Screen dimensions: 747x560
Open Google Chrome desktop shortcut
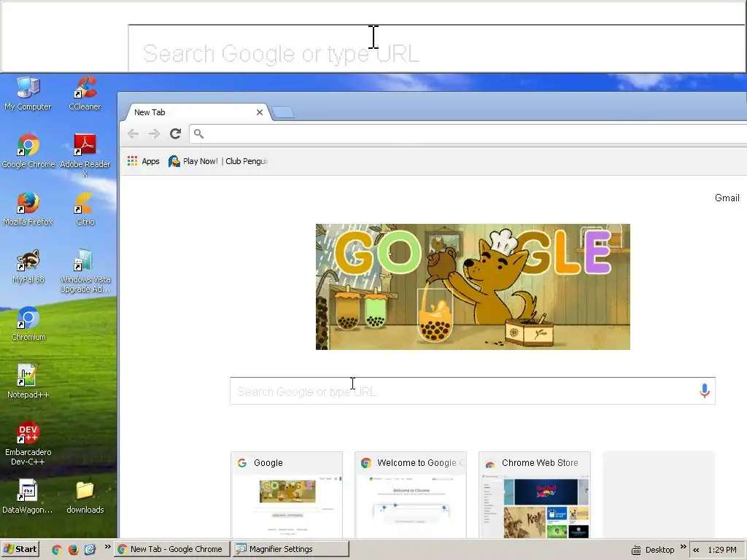[x=28, y=151]
